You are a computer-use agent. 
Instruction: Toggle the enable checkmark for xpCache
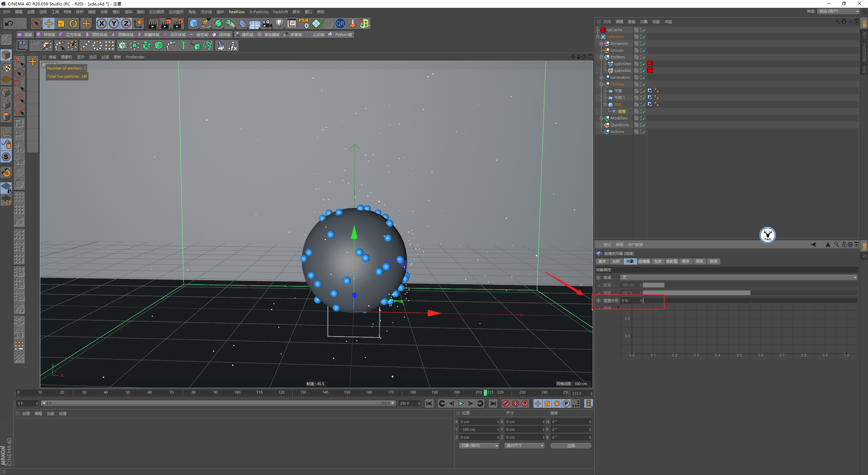(644, 30)
